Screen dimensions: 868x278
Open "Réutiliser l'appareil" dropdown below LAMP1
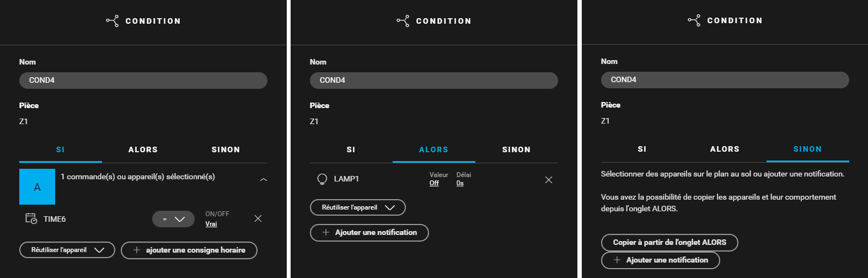[358, 207]
